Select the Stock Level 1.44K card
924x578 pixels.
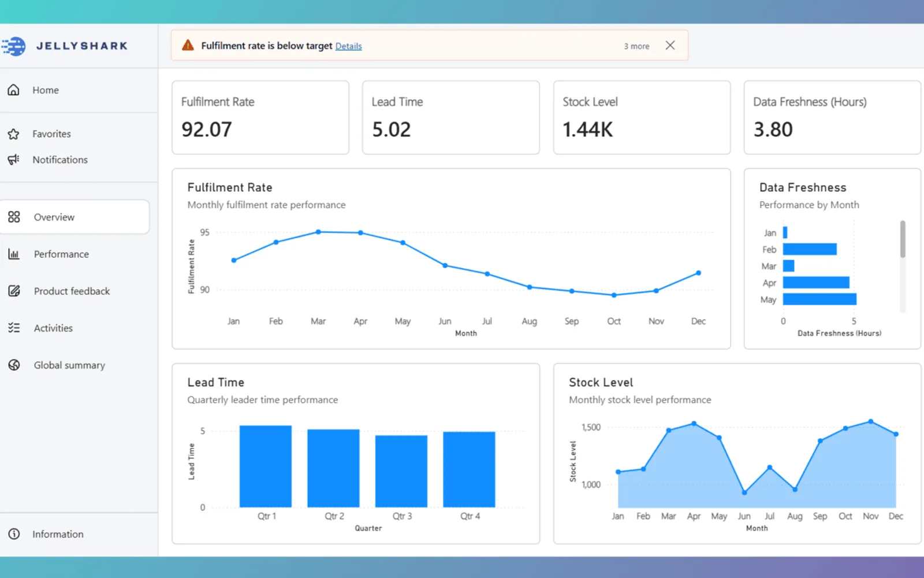point(642,117)
